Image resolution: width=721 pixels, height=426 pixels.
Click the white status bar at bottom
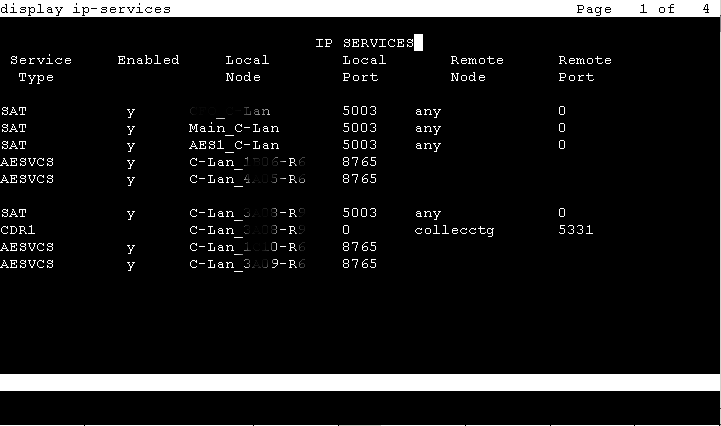click(x=360, y=382)
